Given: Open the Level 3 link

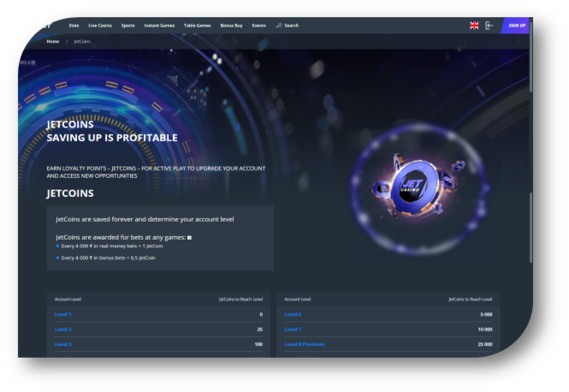Looking at the screenshot, I should click(x=63, y=344).
